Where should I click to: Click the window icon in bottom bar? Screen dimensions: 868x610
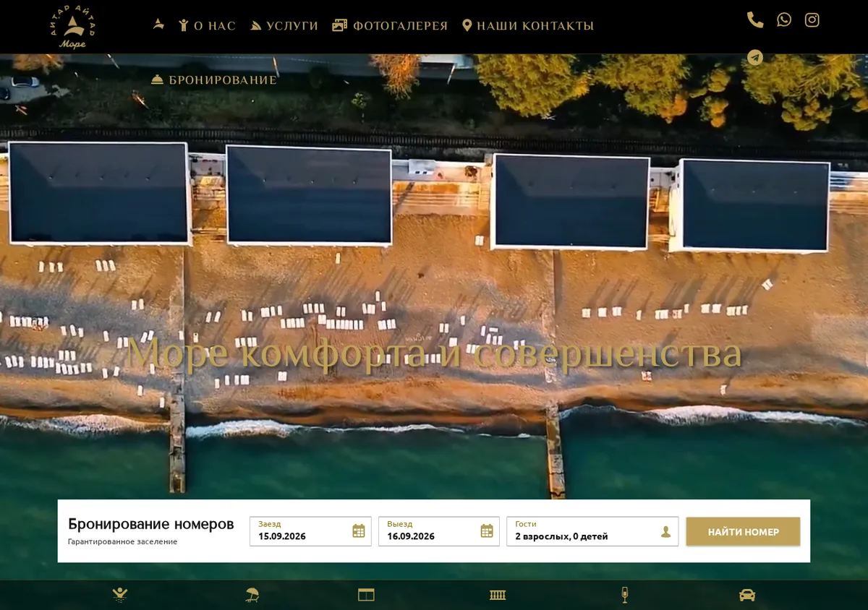(367, 595)
